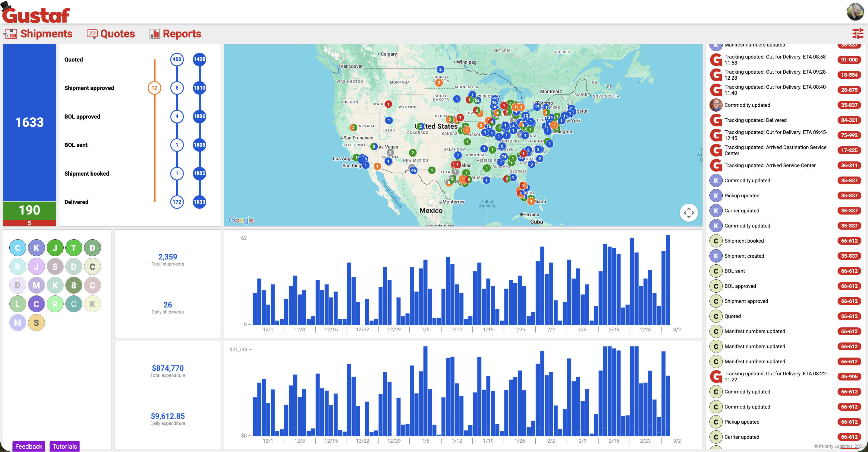
Task: Select the 400 Quoted count node
Action: (177, 59)
